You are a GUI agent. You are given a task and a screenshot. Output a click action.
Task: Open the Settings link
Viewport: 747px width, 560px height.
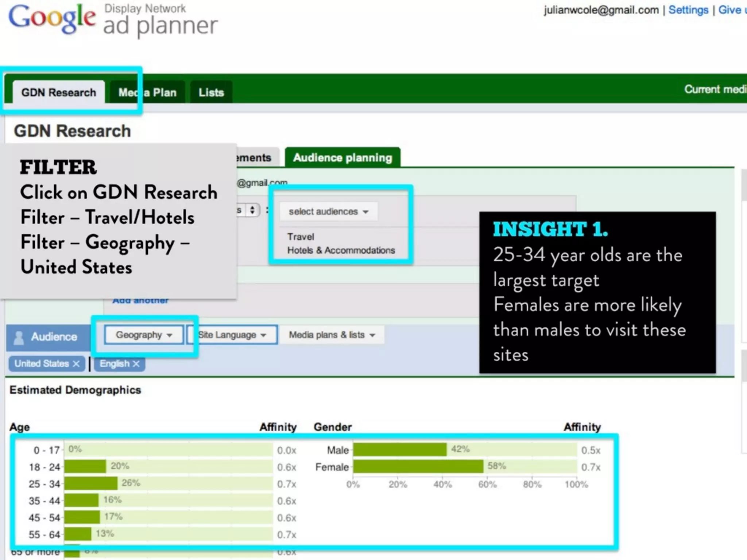coord(688,10)
